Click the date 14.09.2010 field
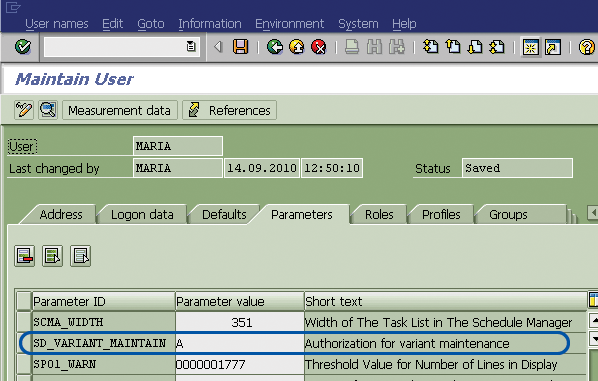The height and width of the screenshot is (381, 598). [x=262, y=168]
